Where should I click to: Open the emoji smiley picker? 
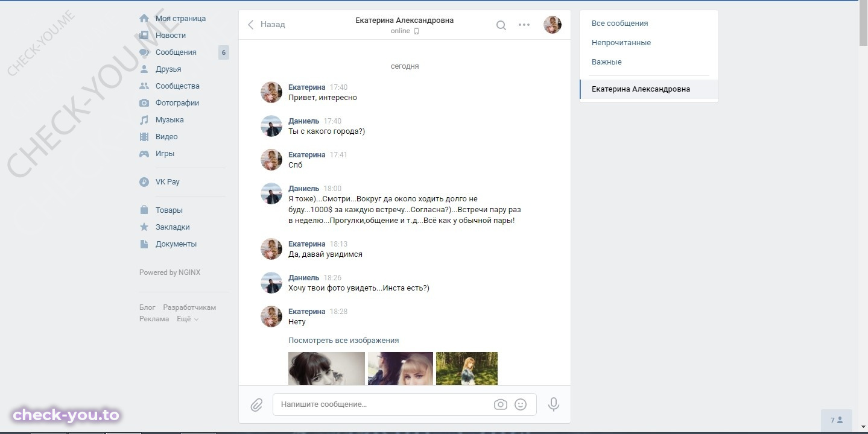(521, 404)
